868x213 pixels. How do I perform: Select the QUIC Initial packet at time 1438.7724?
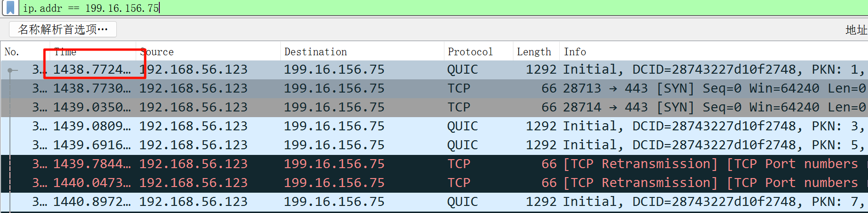click(x=331, y=70)
